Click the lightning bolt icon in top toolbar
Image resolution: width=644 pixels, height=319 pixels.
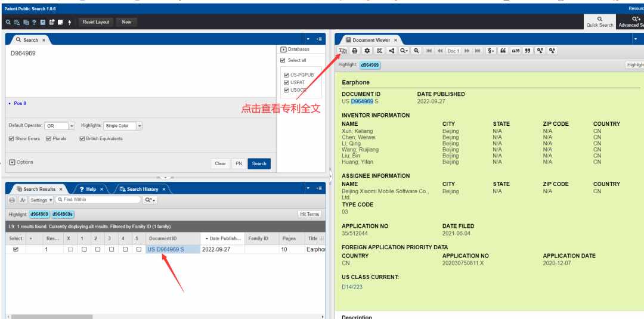click(x=69, y=22)
